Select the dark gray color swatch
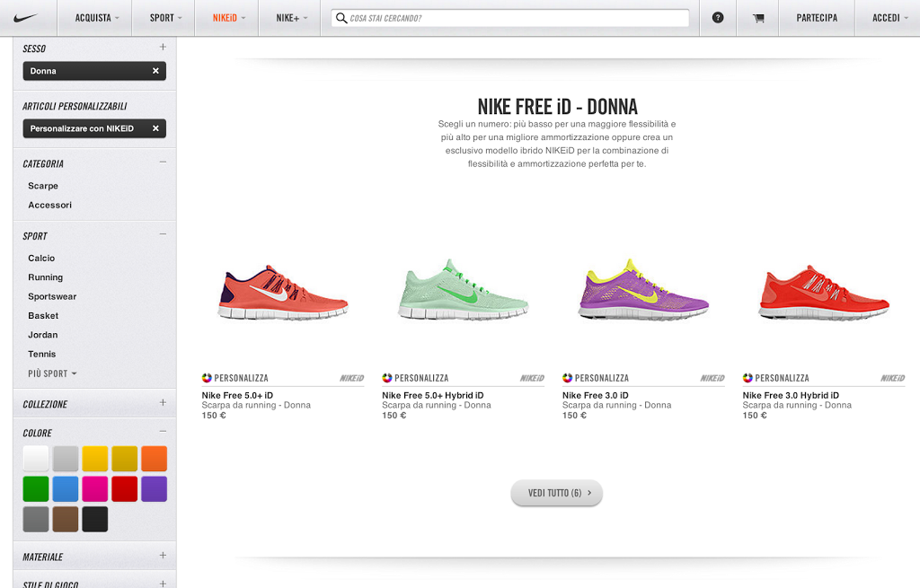The height and width of the screenshot is (588, 920). pyautogui.click(x=36, y=520)
